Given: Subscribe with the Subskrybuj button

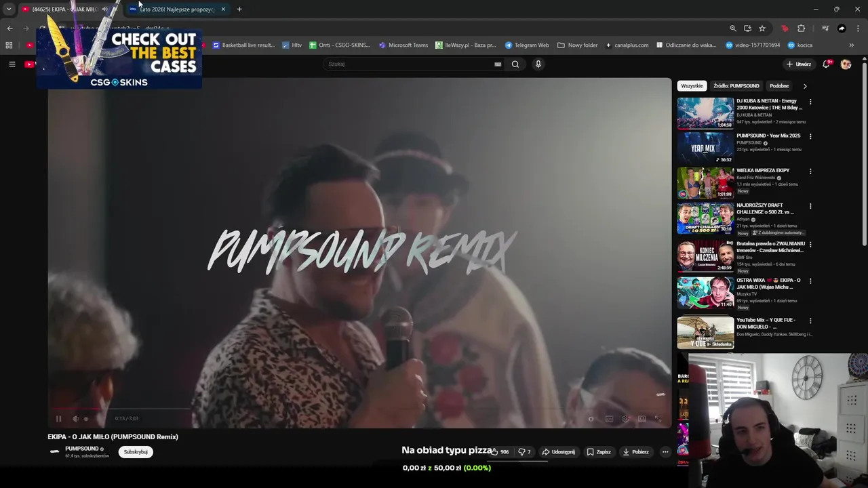Looking at the screenshot, I should click(136, 452).
